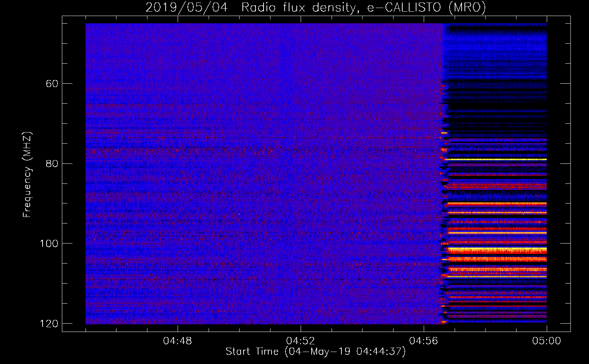
Task: Click the 80 frequency tick label
Action: pos(52,163)
